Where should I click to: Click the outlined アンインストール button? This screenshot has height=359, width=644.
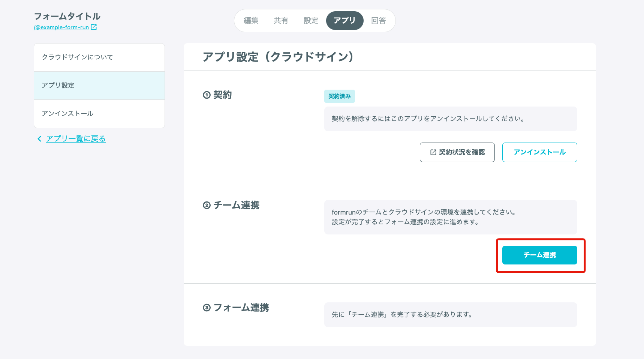540,152
